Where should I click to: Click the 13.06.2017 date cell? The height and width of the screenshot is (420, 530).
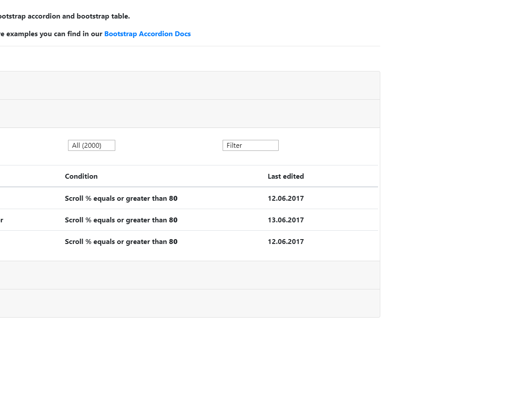tap(286, 220)
